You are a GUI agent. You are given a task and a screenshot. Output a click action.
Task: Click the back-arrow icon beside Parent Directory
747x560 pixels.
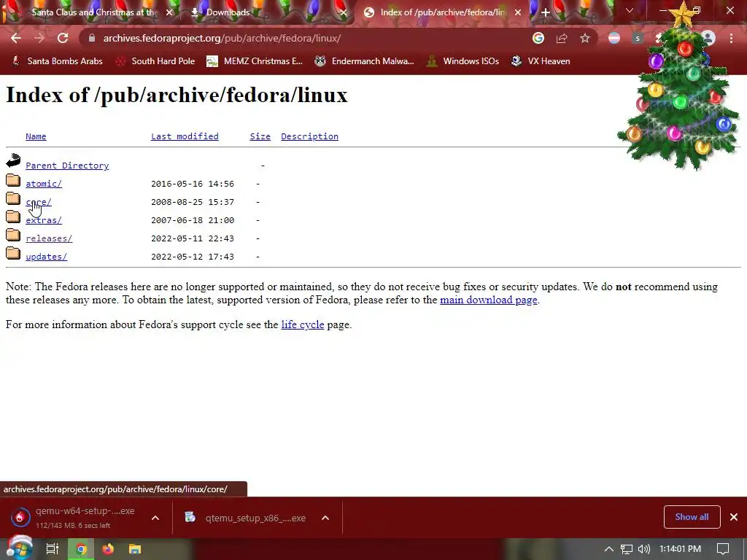[13, 161]
